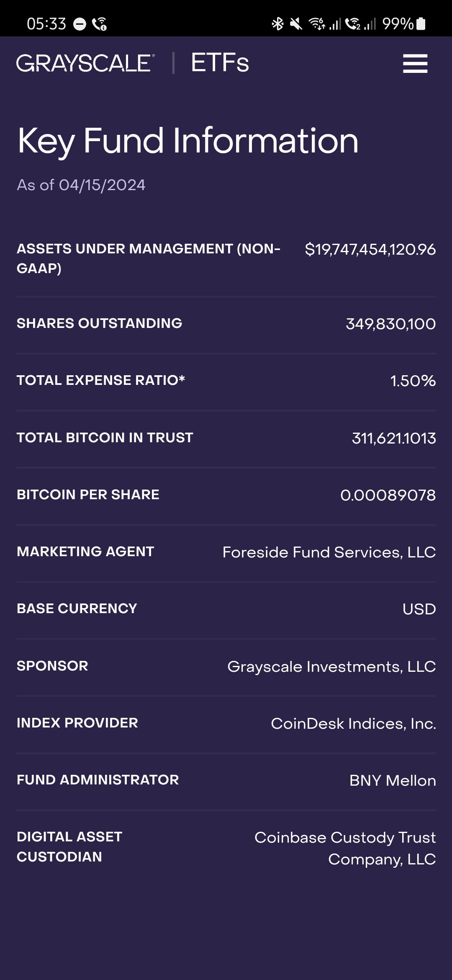
Task: Tap the Total Expense Ratio row label
Action: (101, 380)
